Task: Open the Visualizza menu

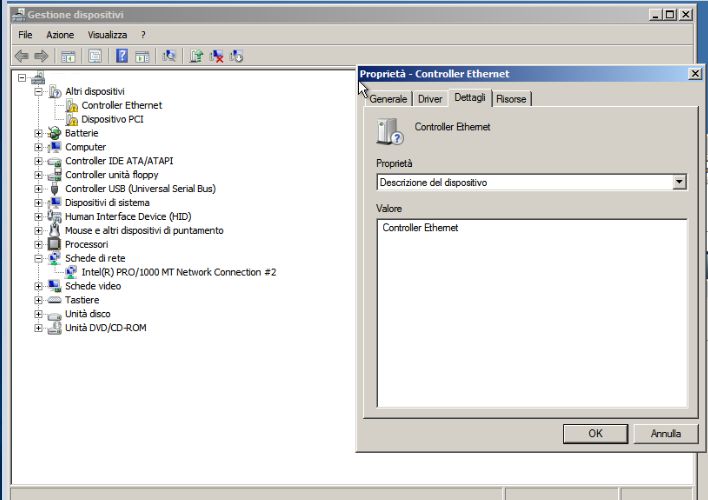Action: (x=107, y=35)
